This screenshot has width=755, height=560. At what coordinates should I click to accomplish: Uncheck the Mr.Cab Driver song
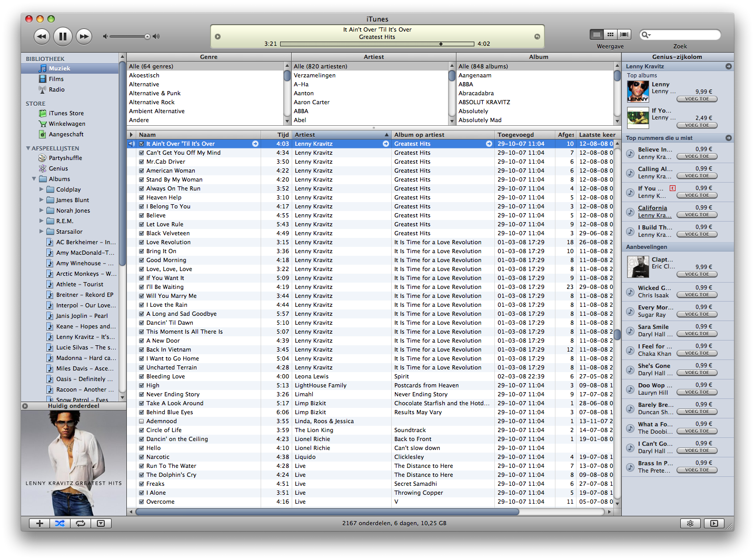[x=142, y=162]
